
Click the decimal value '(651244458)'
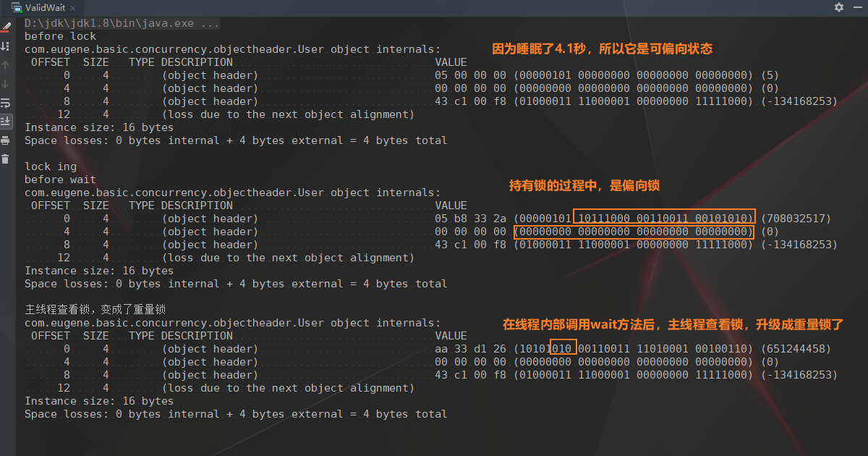pos(796,349)
